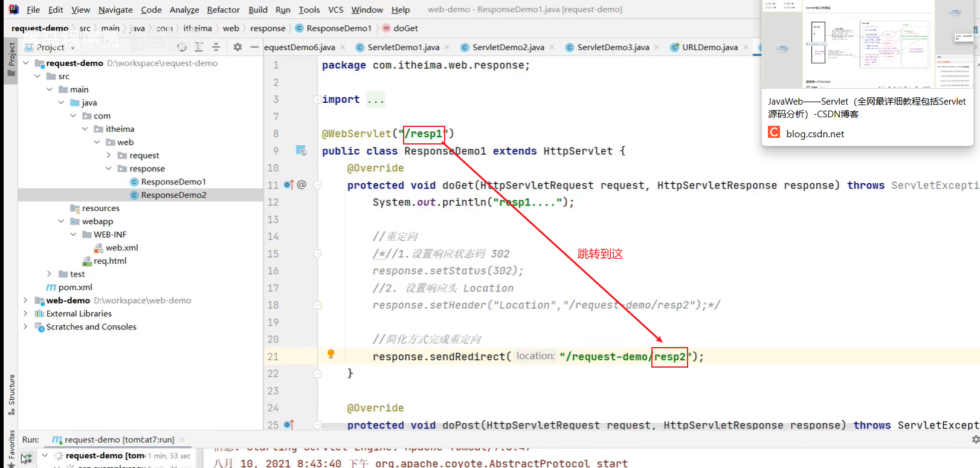Click the servlet gutter icon on line 9
This screenshot has width=980, height=468.
coord(301,150)
